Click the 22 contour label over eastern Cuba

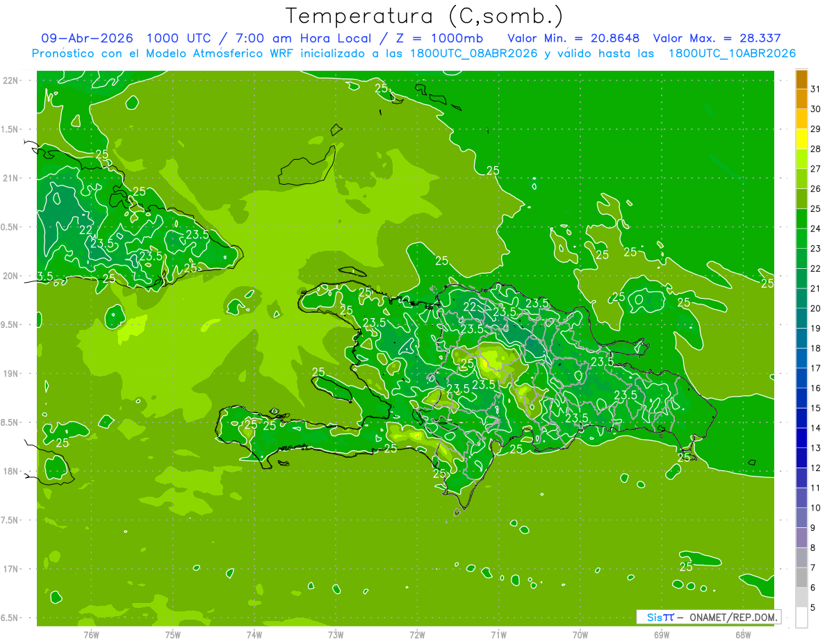[x=86, y=230]
